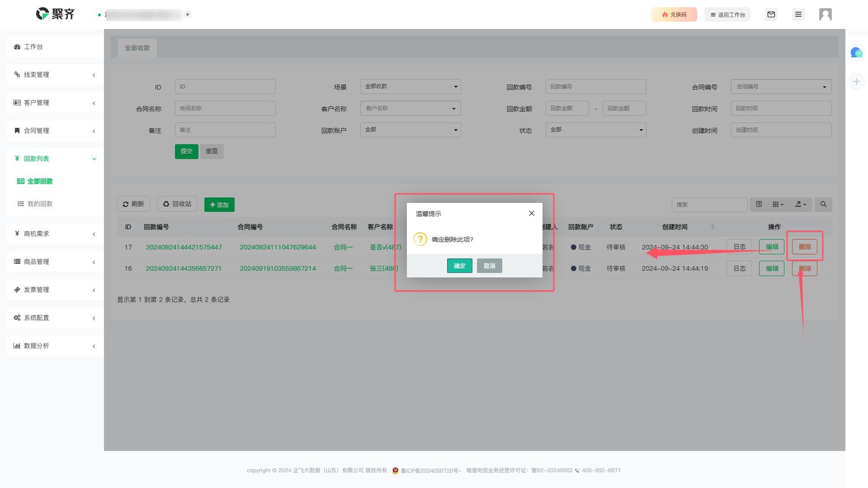Viewport: 868px width, 488px height.
Task: Expand 客户管理 menu
Action: pos(55,103)
